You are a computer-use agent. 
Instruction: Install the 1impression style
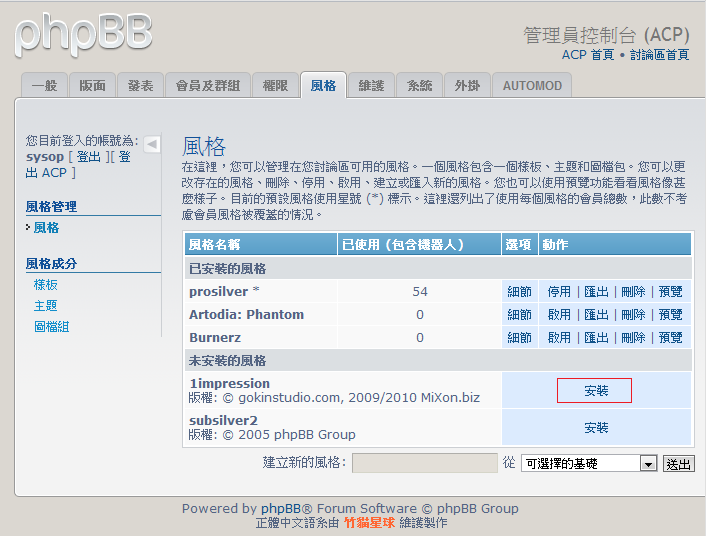tap(596, 390)
